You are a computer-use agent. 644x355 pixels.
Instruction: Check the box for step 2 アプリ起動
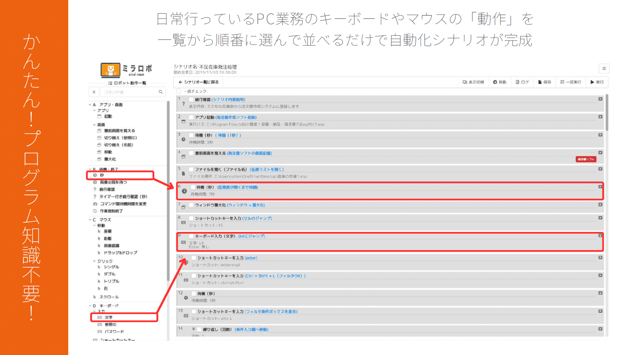191,117
